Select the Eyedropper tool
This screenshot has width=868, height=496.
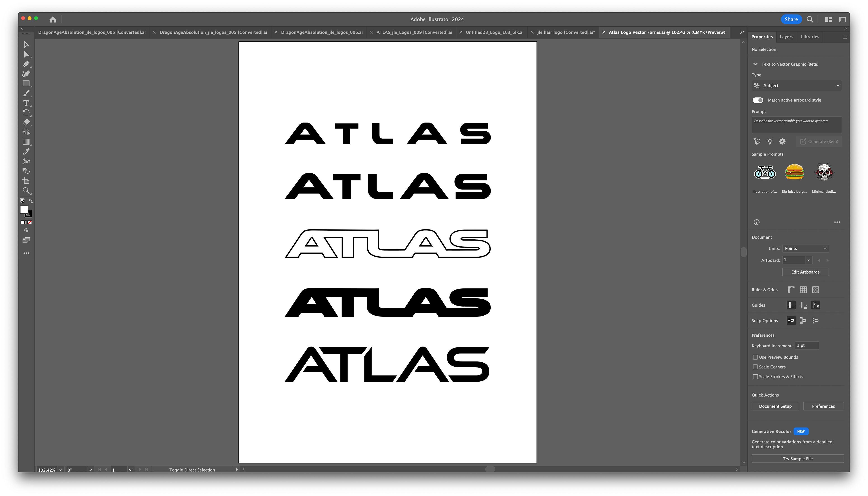pos(26,152)
